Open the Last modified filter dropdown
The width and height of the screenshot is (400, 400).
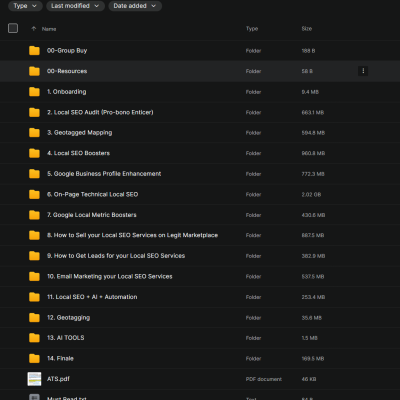[x=75, y=6]
